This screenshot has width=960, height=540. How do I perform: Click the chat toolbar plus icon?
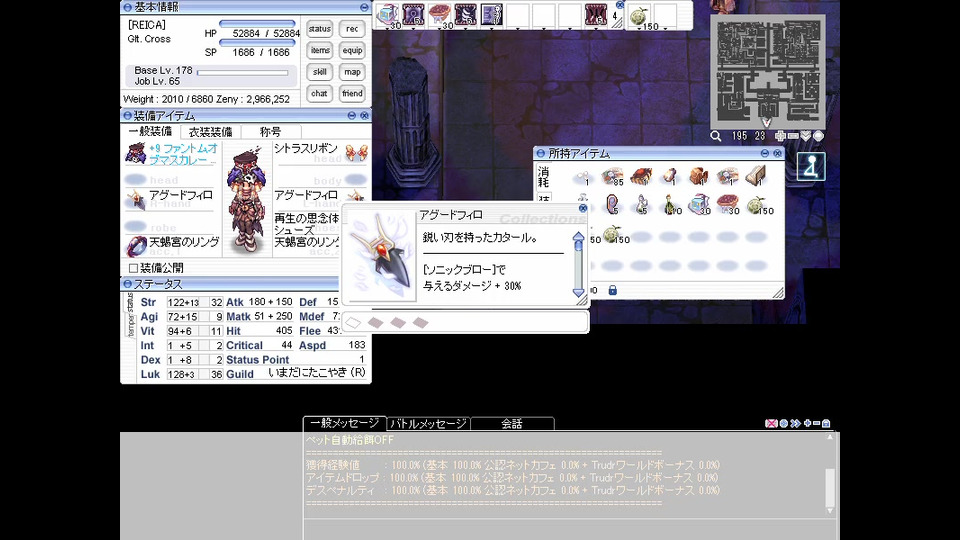pyautogui.click(x=808, y=423)
